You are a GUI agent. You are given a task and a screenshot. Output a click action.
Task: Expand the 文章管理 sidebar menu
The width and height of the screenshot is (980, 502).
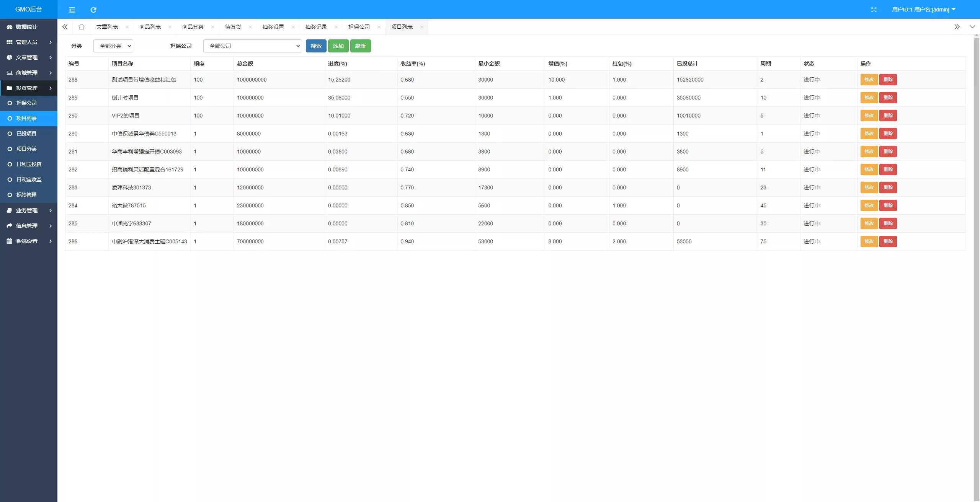pyautogui.click(x=29, y=57)
